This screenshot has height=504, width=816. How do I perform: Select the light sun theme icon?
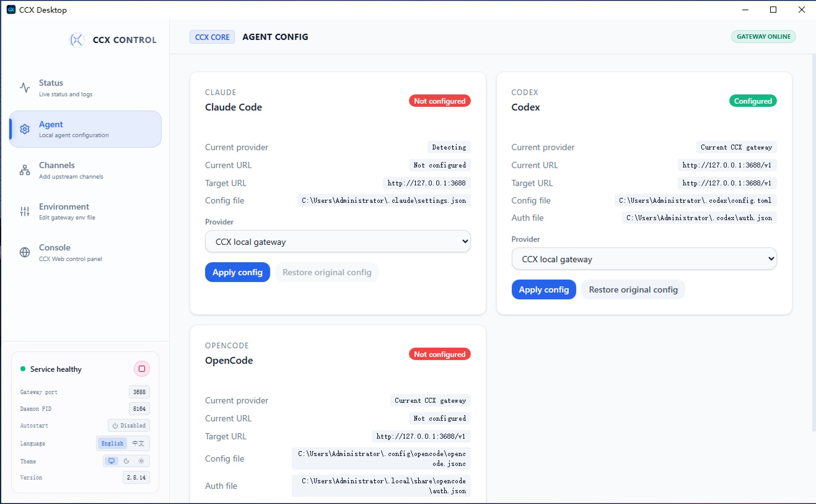coord(141,461)
